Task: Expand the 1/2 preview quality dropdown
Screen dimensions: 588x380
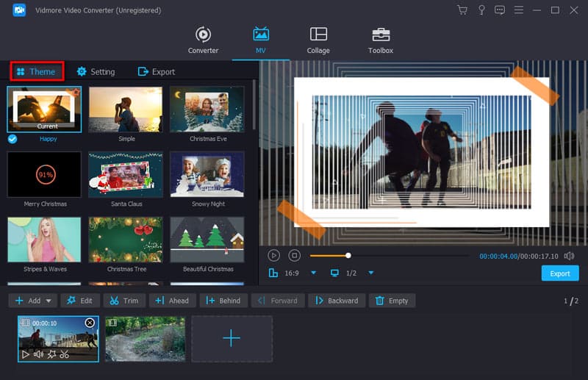Action: tap(370, 273)
